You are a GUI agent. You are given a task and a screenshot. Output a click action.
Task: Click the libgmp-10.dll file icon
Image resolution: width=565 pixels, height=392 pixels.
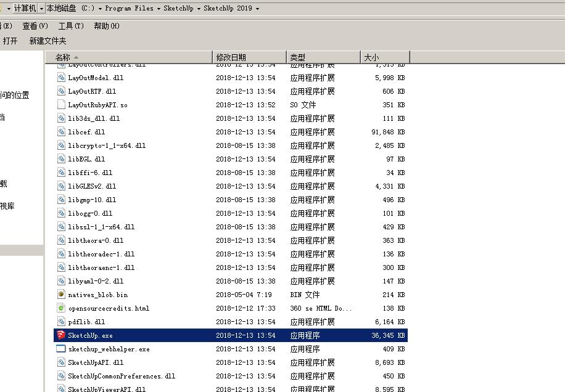coord(61,200)
